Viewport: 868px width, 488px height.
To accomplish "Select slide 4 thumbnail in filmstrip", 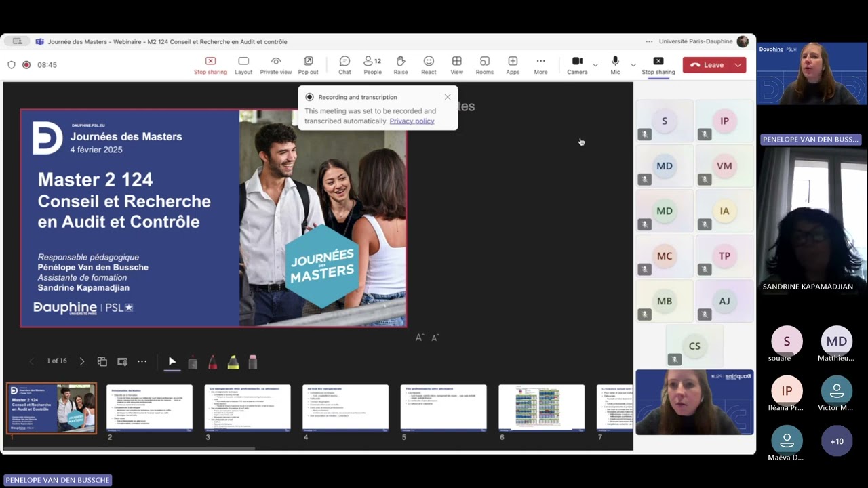I will (x=346, y=408).
